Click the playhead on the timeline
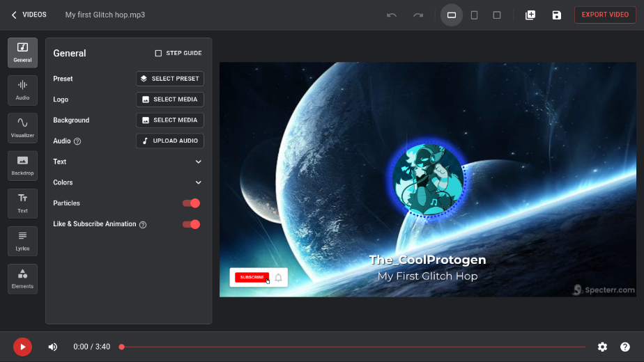 (x=121, y=347)
